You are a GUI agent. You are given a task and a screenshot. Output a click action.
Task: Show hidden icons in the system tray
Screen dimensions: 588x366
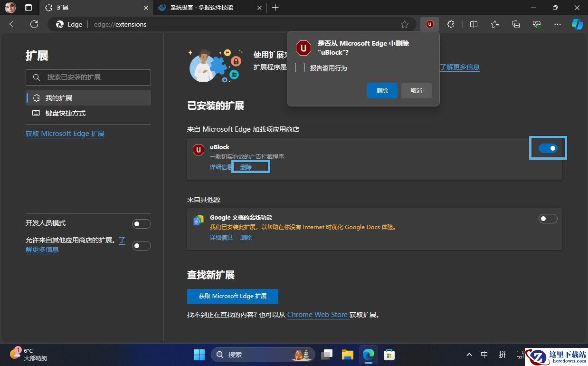[x=469, y=355]
